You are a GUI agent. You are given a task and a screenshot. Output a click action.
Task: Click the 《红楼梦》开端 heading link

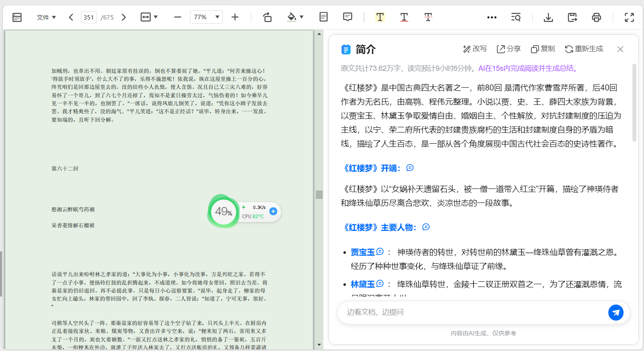(x=371, y=168)
